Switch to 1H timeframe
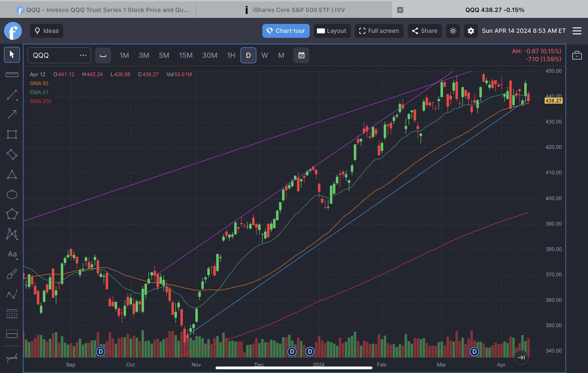 click(x=231, y=55)
